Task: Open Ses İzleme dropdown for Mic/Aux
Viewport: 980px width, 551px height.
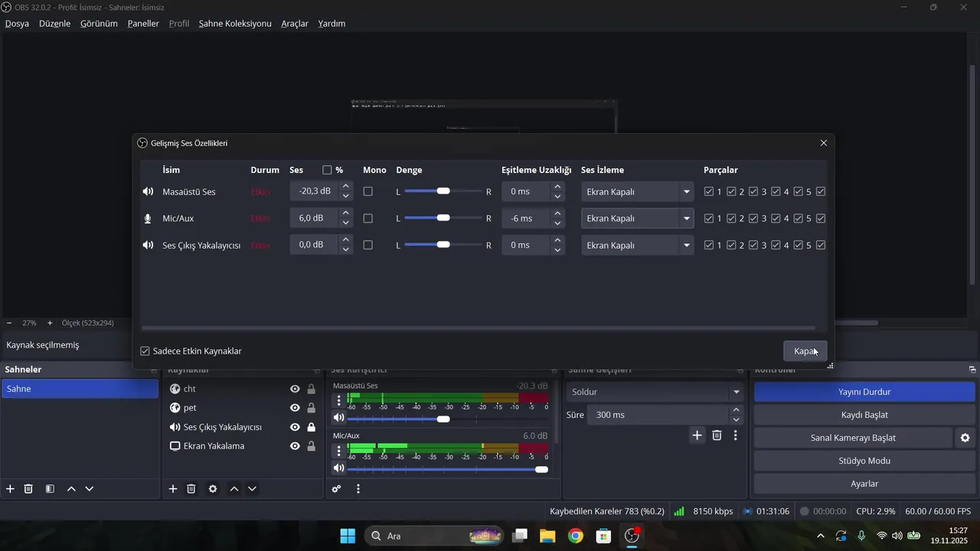Action: (637, 218)
